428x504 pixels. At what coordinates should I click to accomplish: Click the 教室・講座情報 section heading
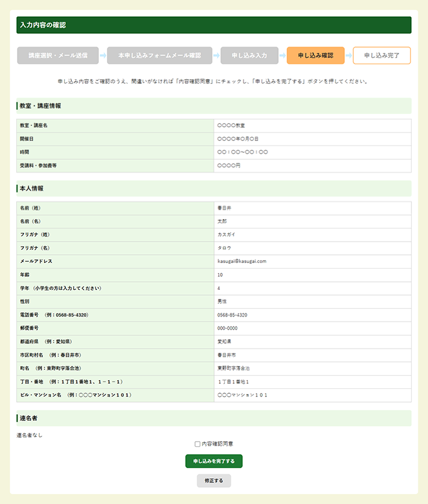pos(40,106)
